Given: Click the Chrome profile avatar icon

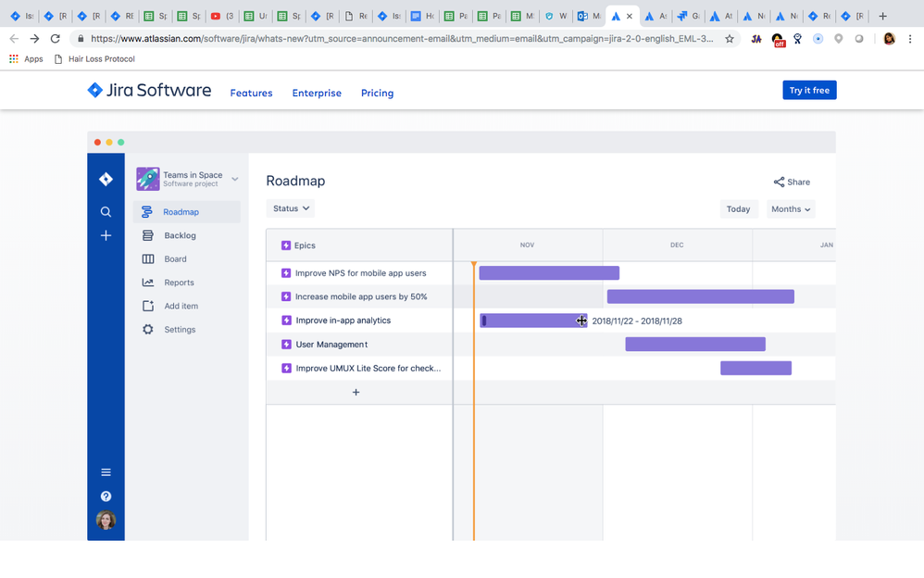Looking at the screenshot, I should click(889, 39).
